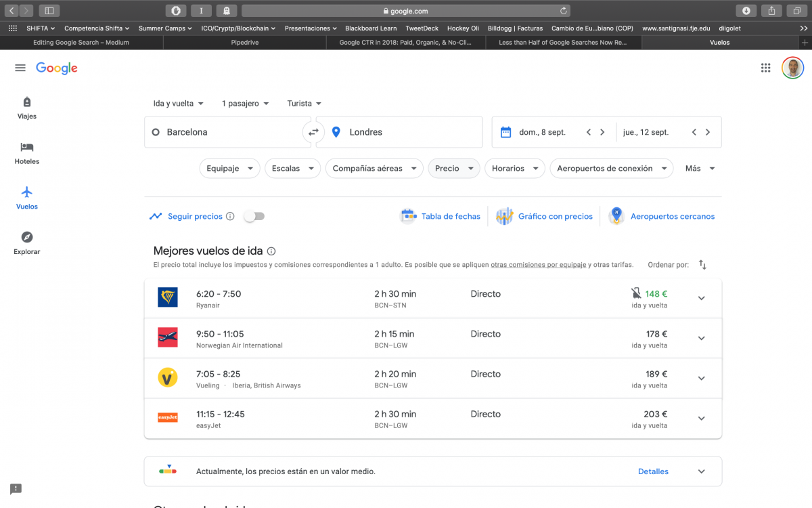The height and width of the screenshot is (508, 812).
Task: Switch to Google CTR in 2018 tab
Action: (405, 42)
